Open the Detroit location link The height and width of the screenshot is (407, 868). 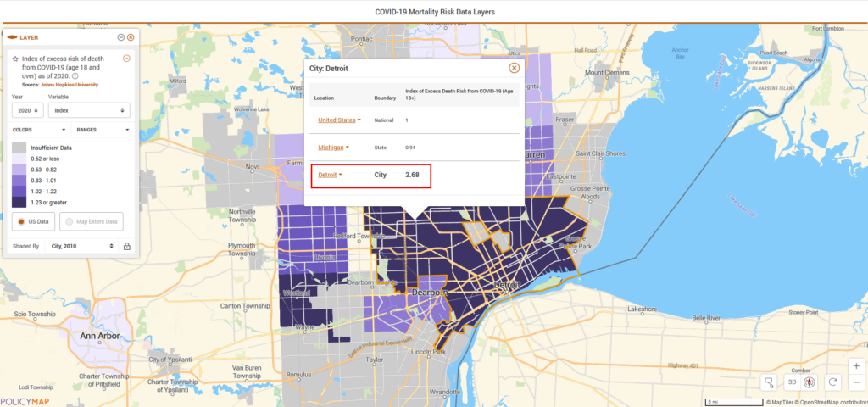[327, 175]
